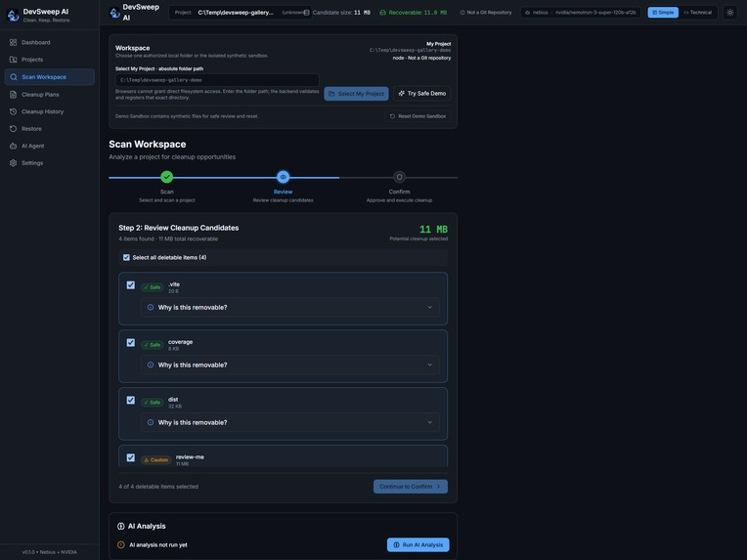747x560 pixels.
Task: Click the Confirm step circle
Action: [399, 177]
